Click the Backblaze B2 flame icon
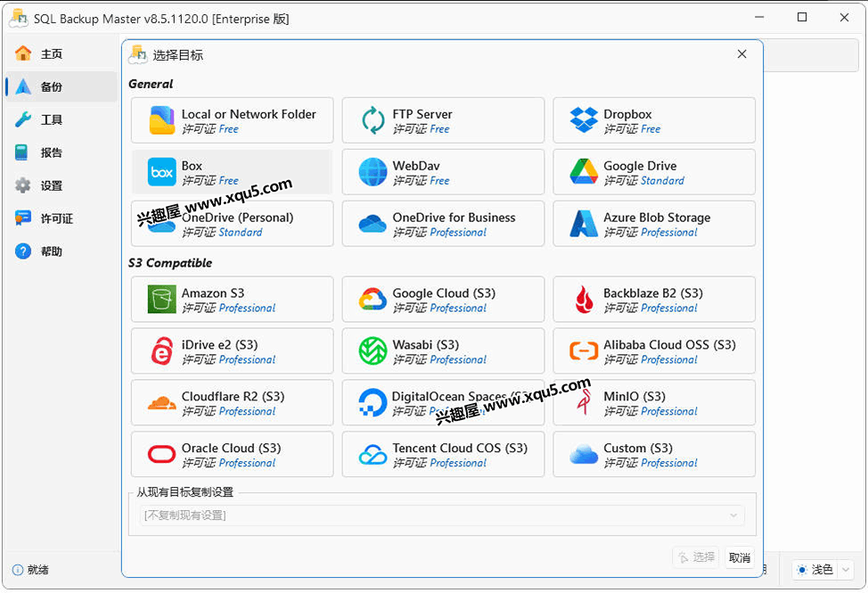The image size is (868, 593). (x=584, y=300)
